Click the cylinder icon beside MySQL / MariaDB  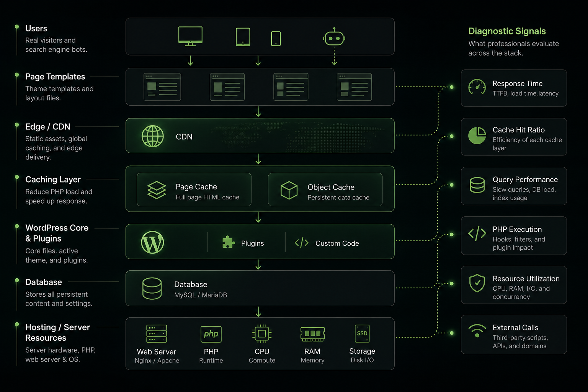tap(152, 288)
